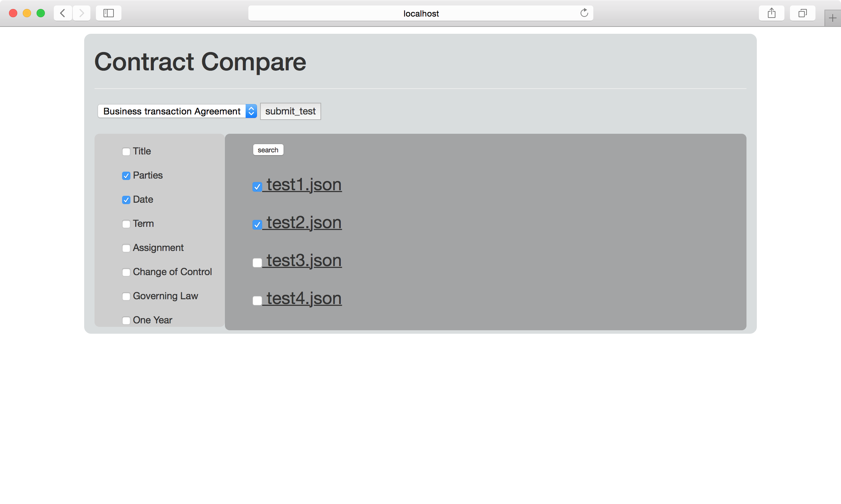Open the Share sheet icon
841x504 pixels.
[x=771, y=13]
